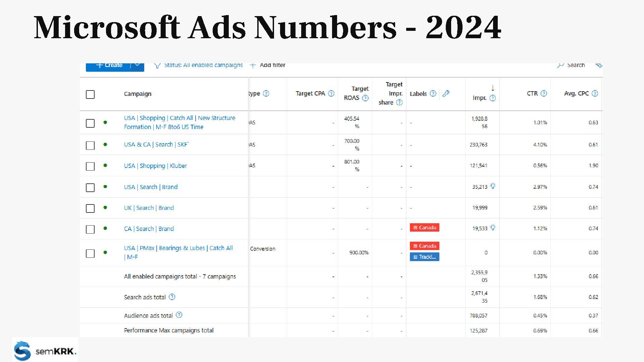This screenshot has width=644, height=362.
Task: Click the funnel filter icon
Action: [157, 65]
